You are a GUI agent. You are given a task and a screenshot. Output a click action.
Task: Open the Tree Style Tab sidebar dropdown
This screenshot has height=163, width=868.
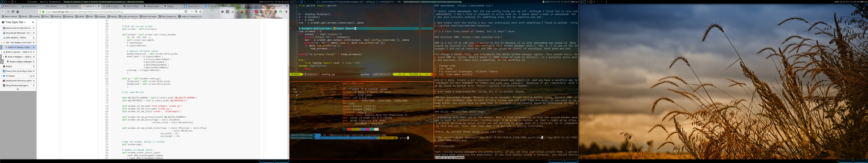click(25, 22)
